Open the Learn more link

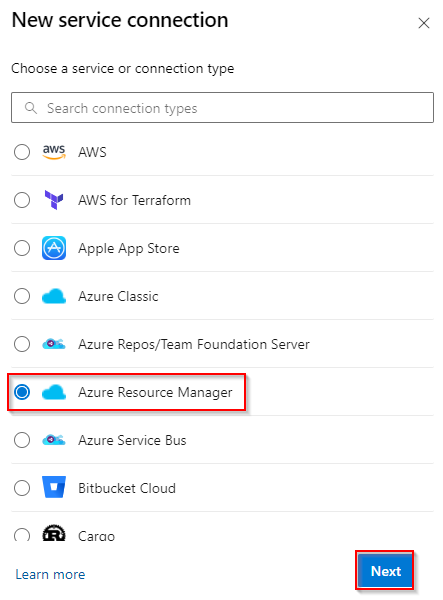50,574
